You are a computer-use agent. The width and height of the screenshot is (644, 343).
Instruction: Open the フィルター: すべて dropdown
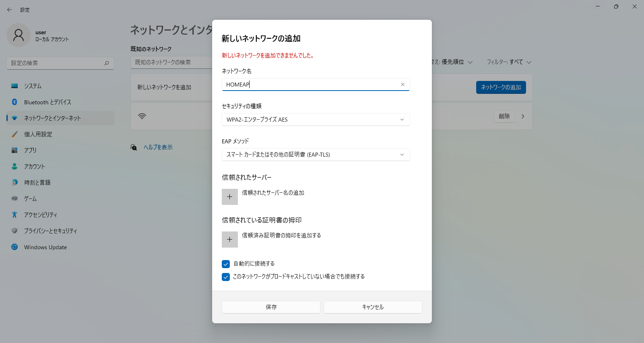pyautogui.click(x=509, y=62)
